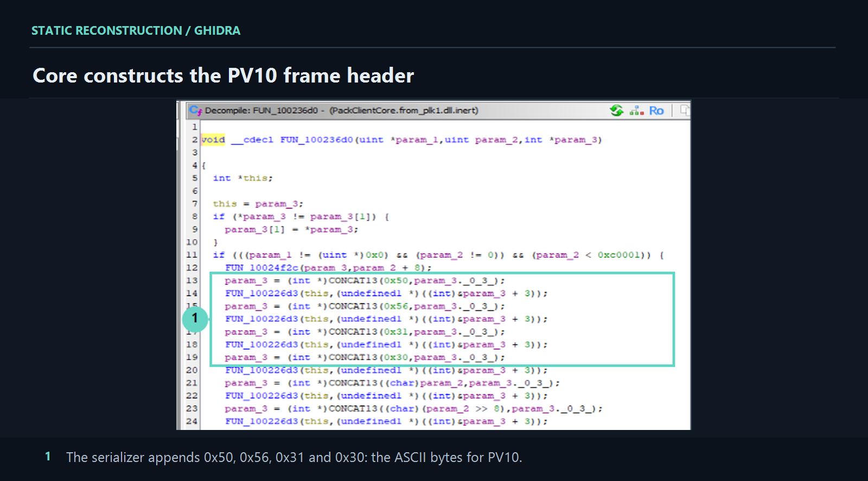Click "param_1" in the function signature
This screenshot has height=481, width=868.
417,140
